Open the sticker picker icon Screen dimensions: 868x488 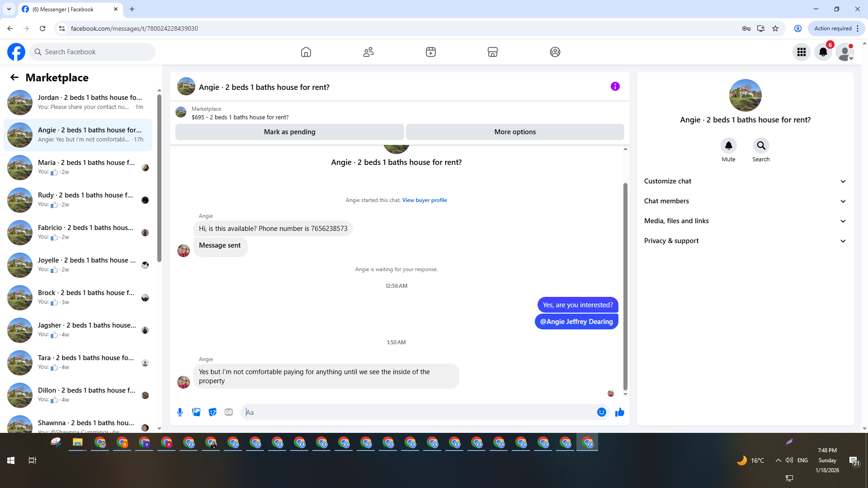[212, 412]
